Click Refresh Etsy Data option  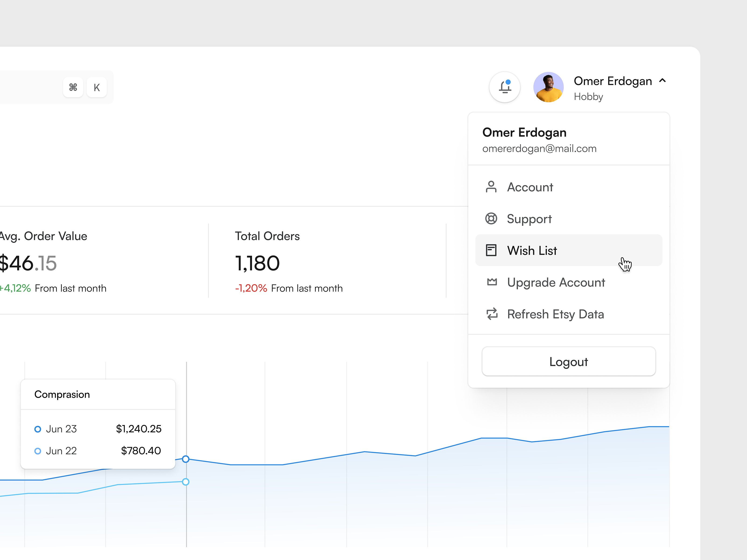pos(555,314)
